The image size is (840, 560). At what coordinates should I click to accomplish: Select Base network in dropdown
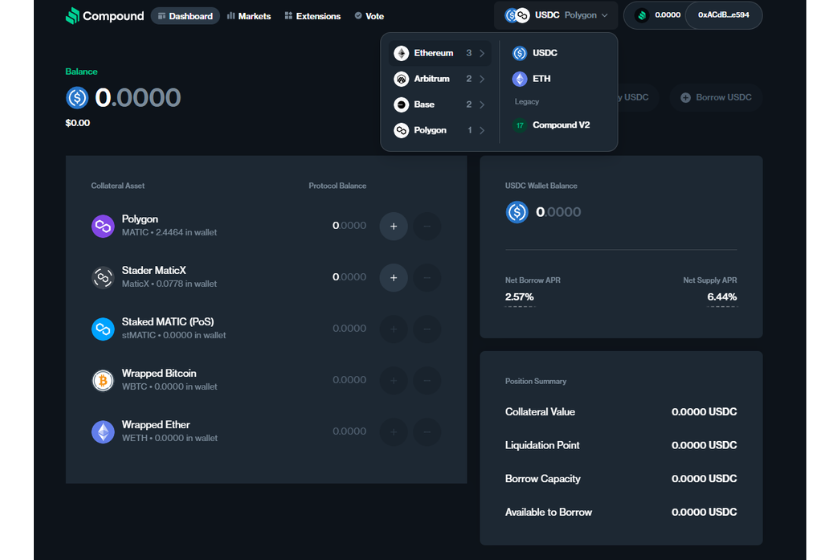click(440, 104)
